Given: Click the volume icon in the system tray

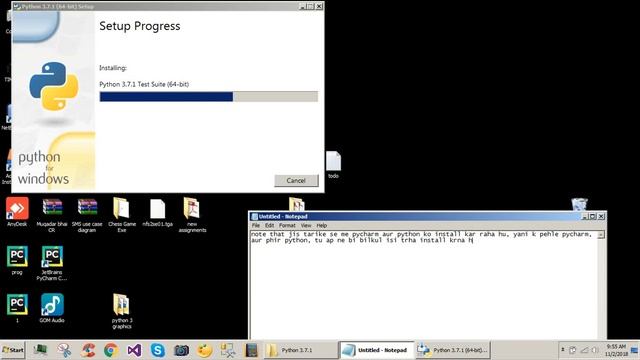Looking at the screenshot, I should click(x=595, y=350).
